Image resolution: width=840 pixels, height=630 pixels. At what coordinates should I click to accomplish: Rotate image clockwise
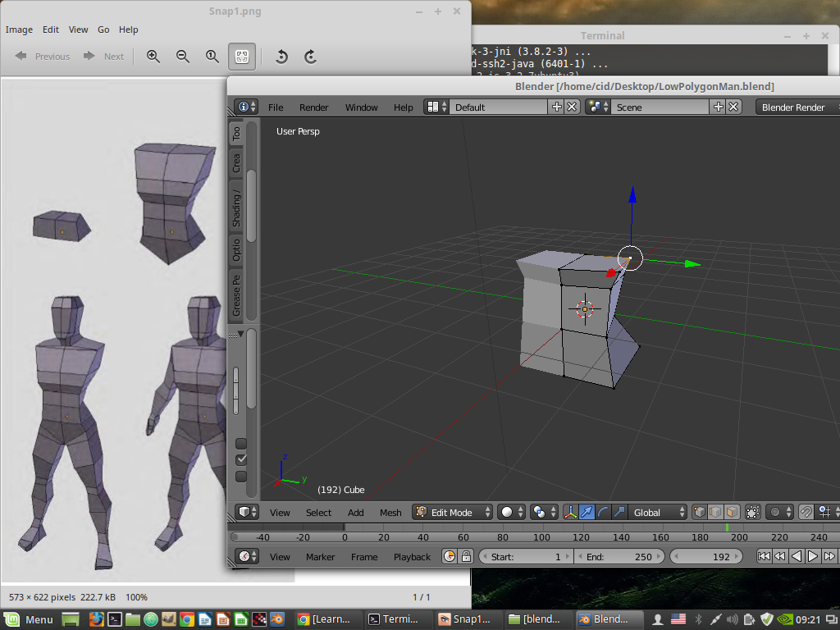(311, 57)
